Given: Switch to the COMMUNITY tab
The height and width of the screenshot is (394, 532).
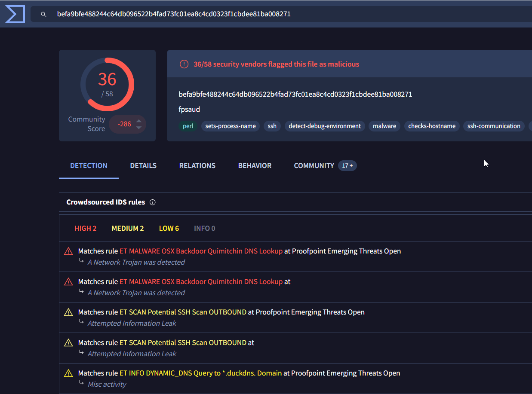Looking at the screenshot, I should (314, 165).
